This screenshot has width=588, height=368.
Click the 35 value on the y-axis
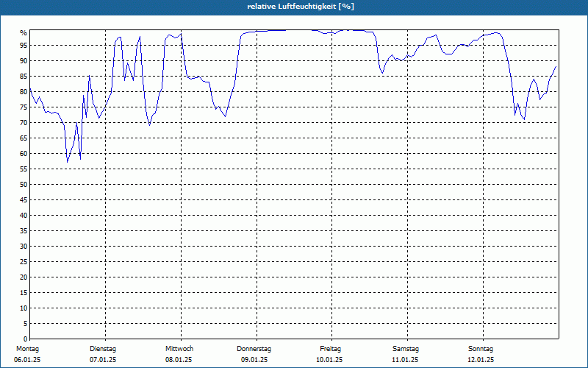24,231
